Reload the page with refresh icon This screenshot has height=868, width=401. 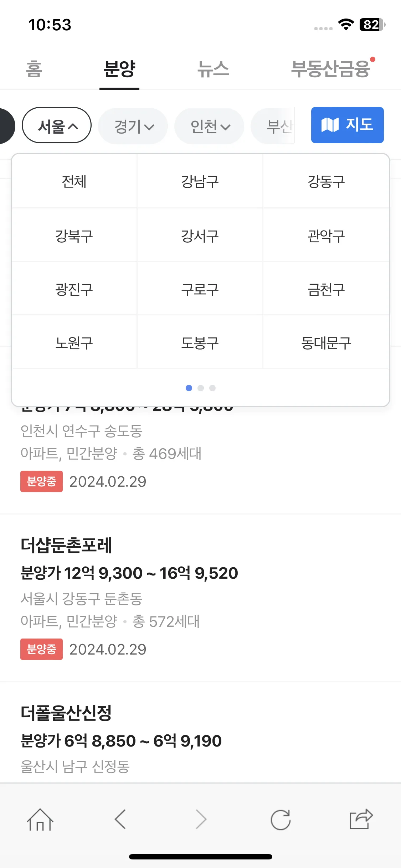coord(281,820)
